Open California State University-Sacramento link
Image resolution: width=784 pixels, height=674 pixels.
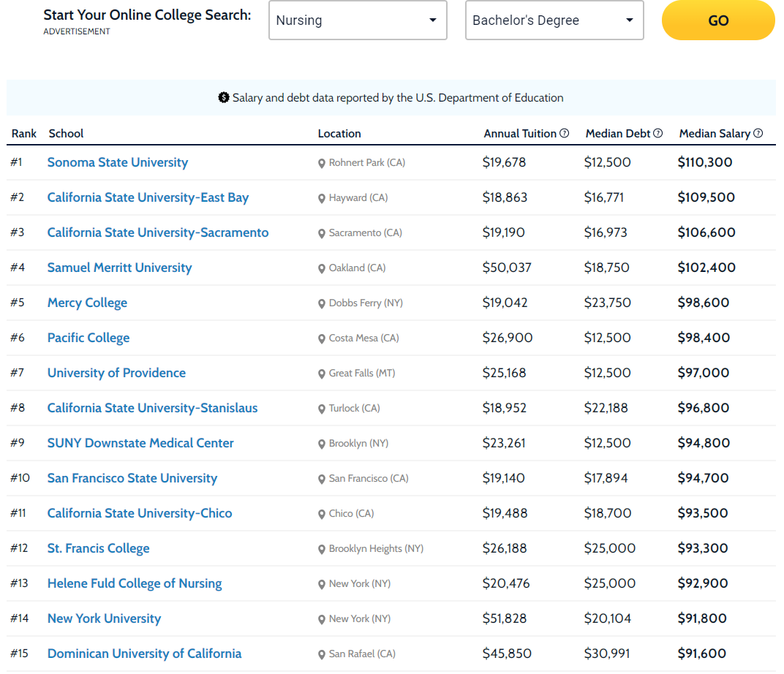(158, 232)
